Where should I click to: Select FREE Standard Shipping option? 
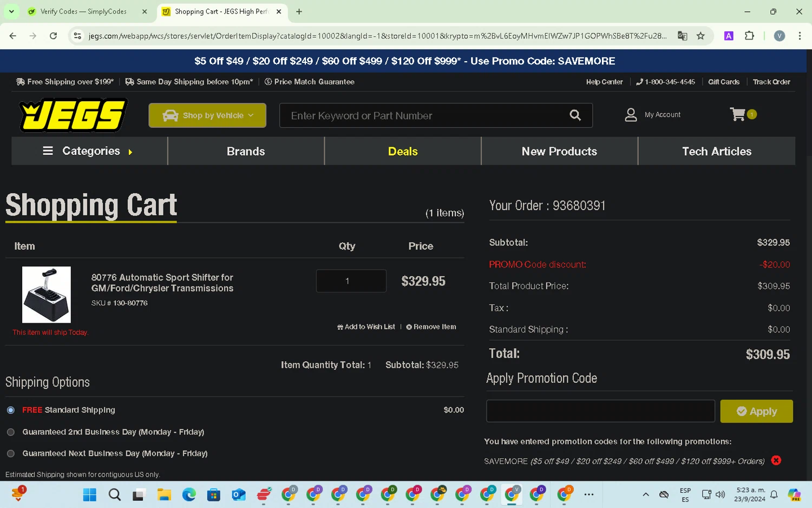coord(11,410)
